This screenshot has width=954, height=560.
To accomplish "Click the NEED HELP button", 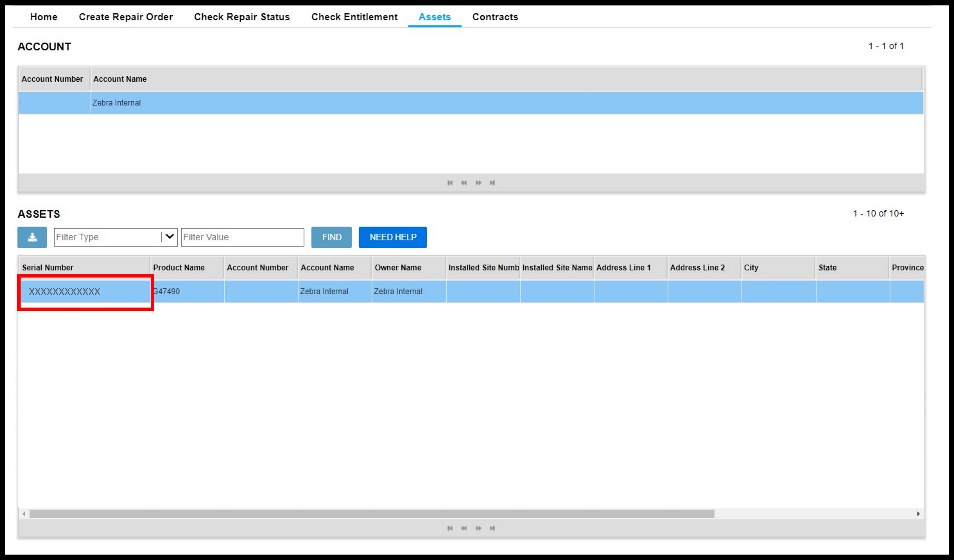I will click(x=393, y=237).
